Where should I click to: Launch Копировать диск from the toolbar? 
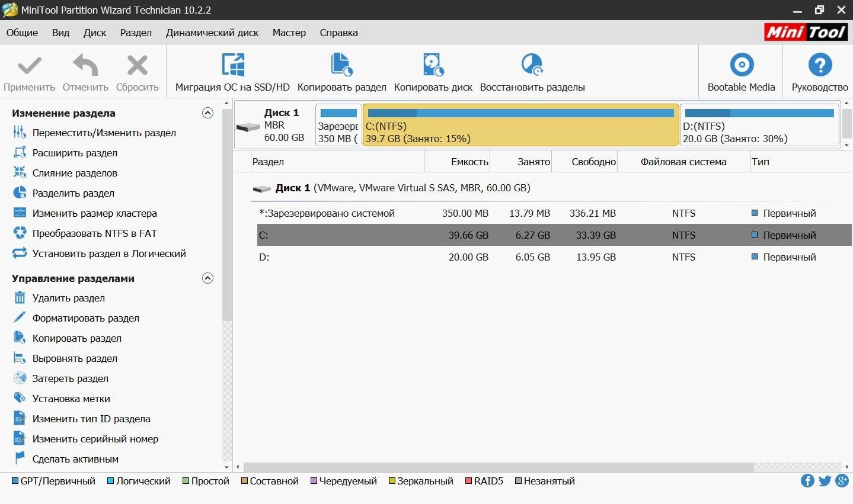click(433, 73)
